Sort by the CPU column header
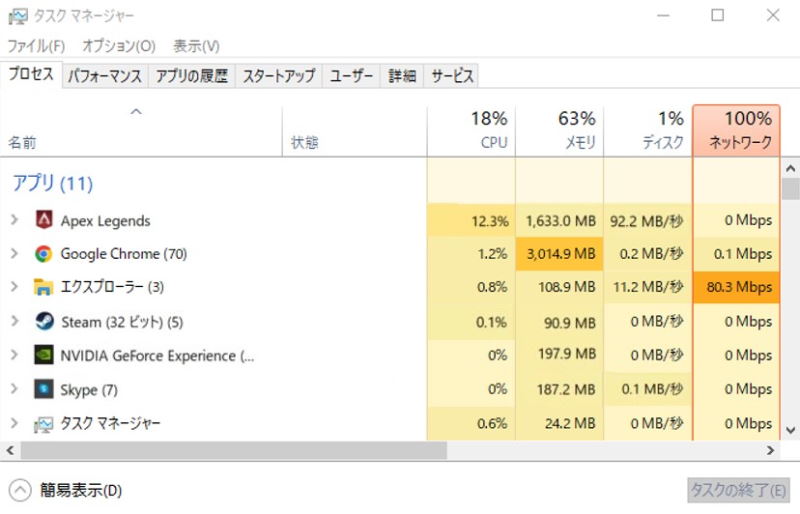The image size is (800, 514). (471, 131)
